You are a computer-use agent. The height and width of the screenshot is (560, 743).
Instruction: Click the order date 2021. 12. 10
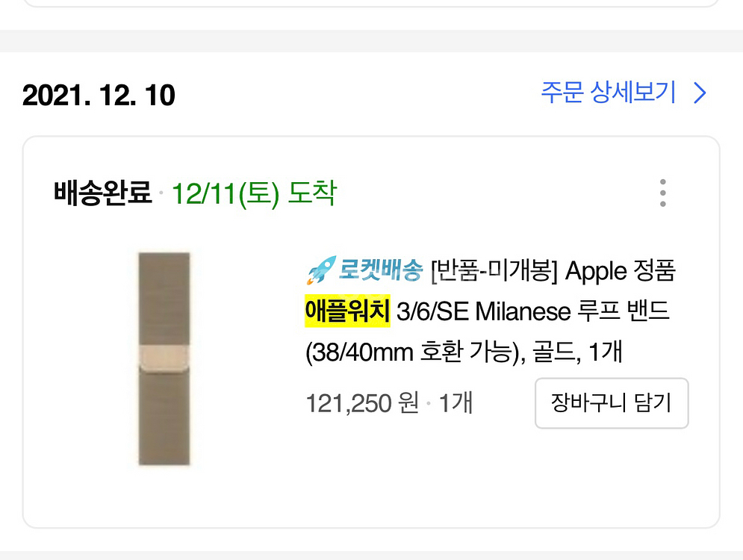[99, 96]
